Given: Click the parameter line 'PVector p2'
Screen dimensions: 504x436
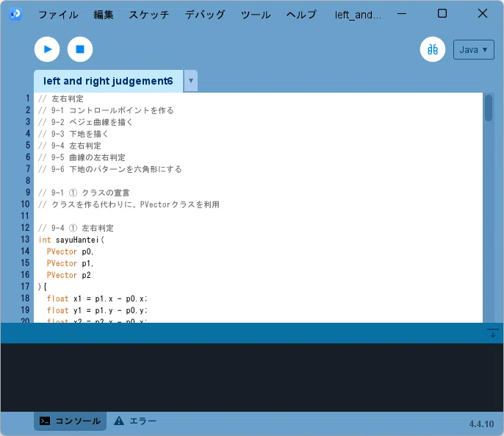Looking at the screenshot, I should pyautogui.click(x=69, y=275).
